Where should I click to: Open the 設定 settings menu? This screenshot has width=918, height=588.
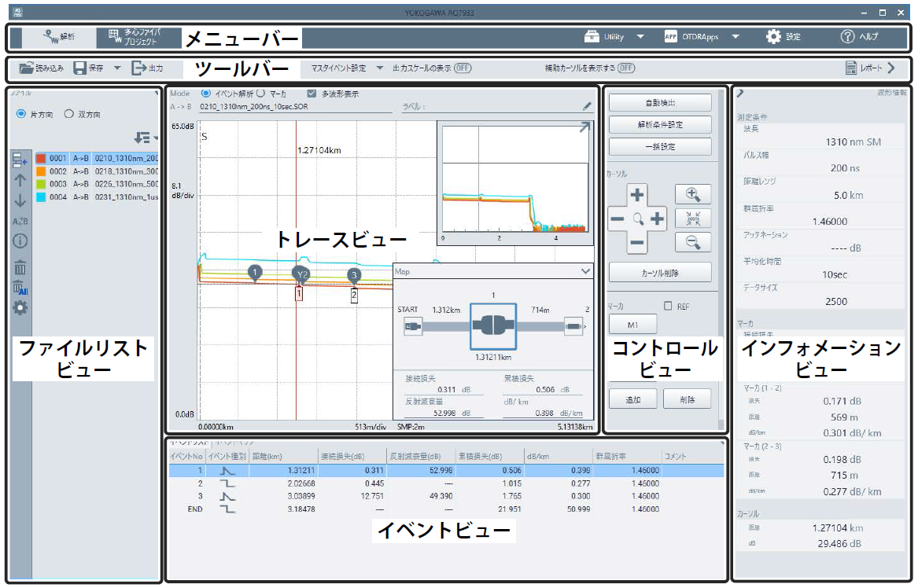[x=783, y=37]
